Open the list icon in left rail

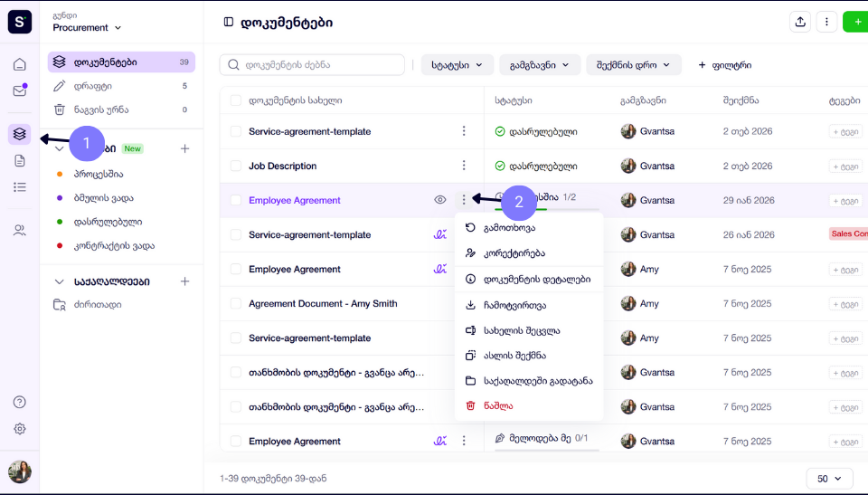[19, 186]
